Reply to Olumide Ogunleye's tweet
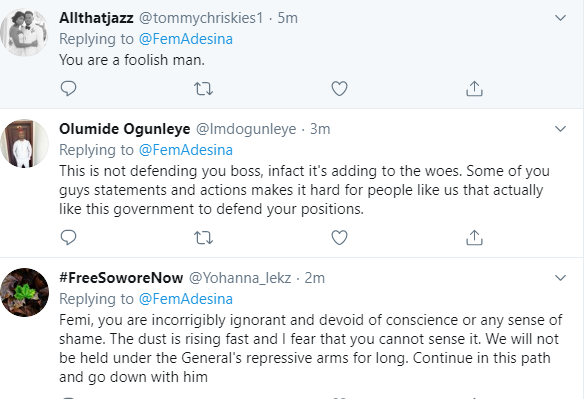 pos(68,237)
